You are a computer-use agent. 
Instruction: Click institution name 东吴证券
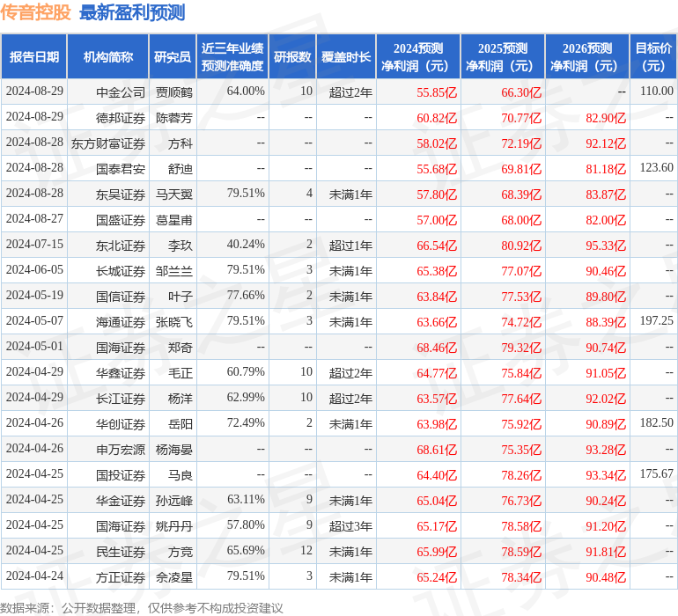pyautogui.click(x=121, y=194)
